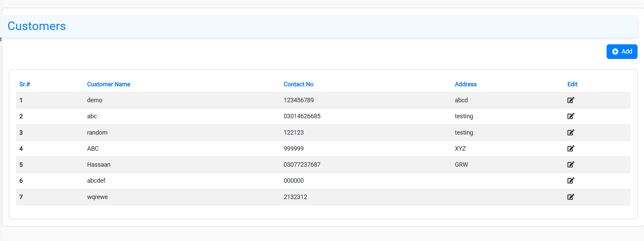The image size is (644, 241).
Task: Edit the customer named random
Action: click(x=571, y=133)
